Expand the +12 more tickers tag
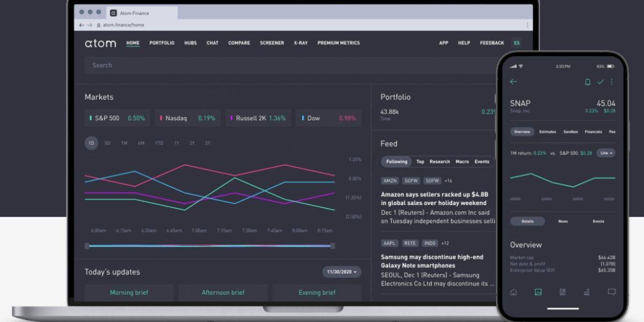644x322 pixels. 445,243
